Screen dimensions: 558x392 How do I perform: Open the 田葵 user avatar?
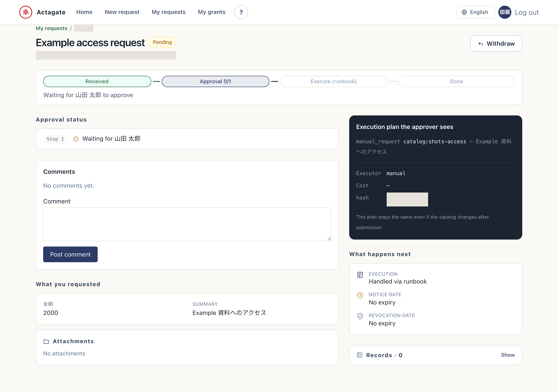tap(505, 12)
